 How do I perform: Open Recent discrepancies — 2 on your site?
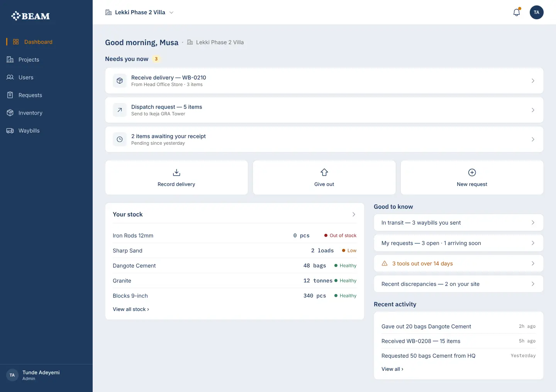coord(459,284)
